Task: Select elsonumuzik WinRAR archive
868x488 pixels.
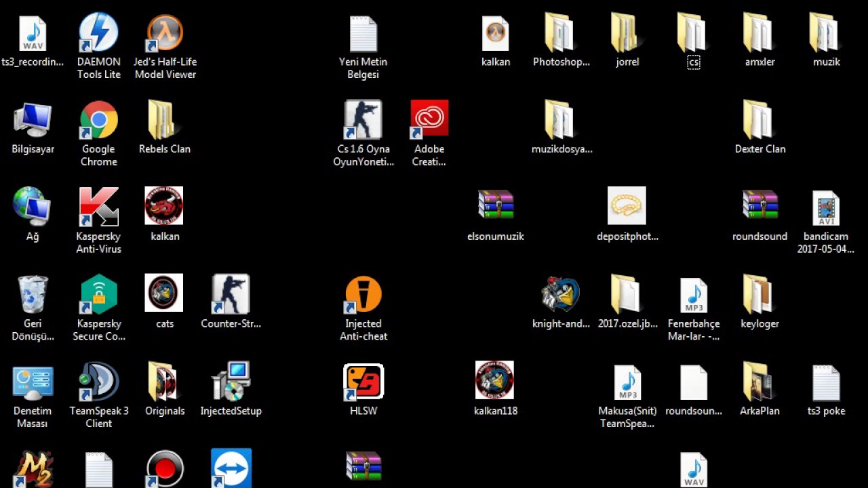Action: point(495,205)
